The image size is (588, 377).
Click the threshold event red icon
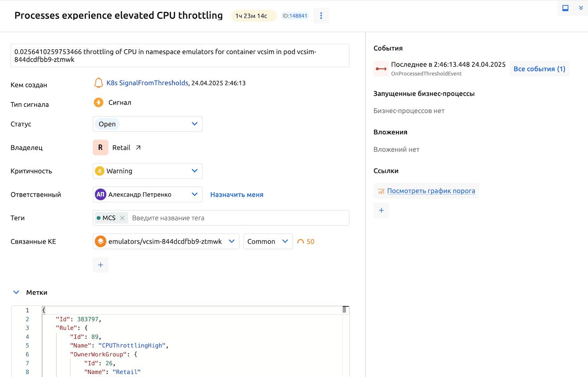381,69
